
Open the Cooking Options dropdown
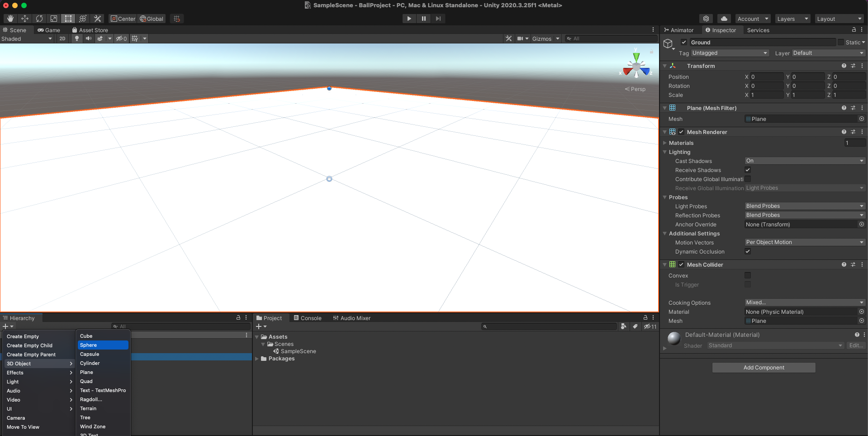[805, 302]
